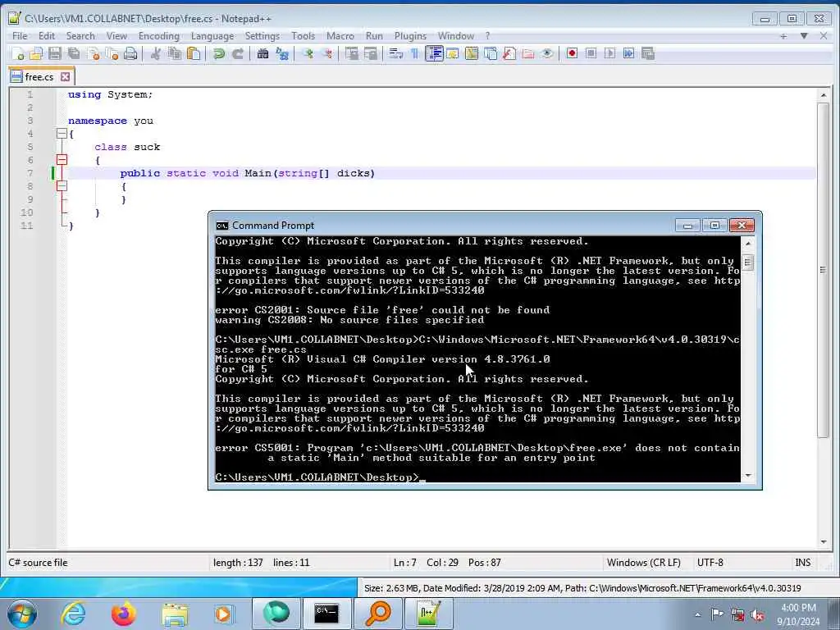Click the Save Recorded Macro icon
The width and height of the screenshot is (840, 630).
pyautogui.click(x=648, y=53)
